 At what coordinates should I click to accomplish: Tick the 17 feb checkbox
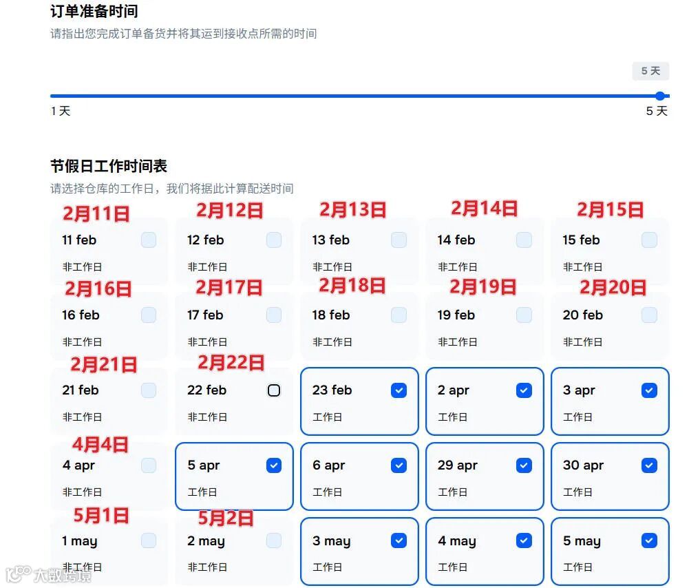(x=274, y=315)
